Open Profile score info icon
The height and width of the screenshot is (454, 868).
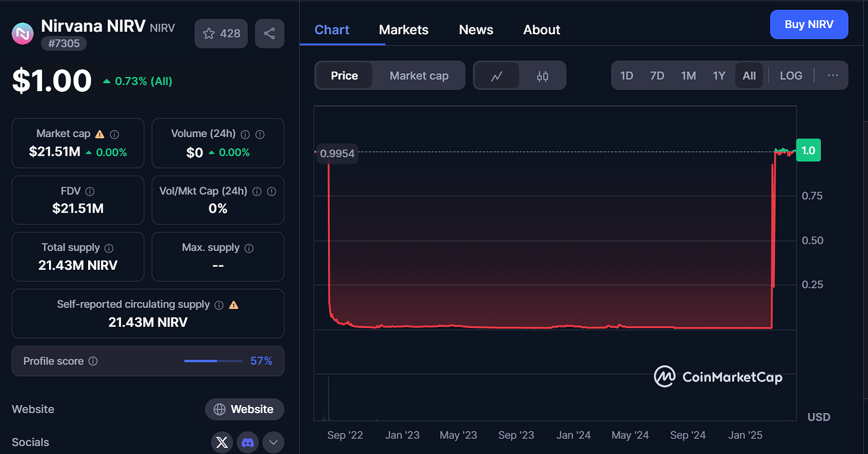pos(93,361)
